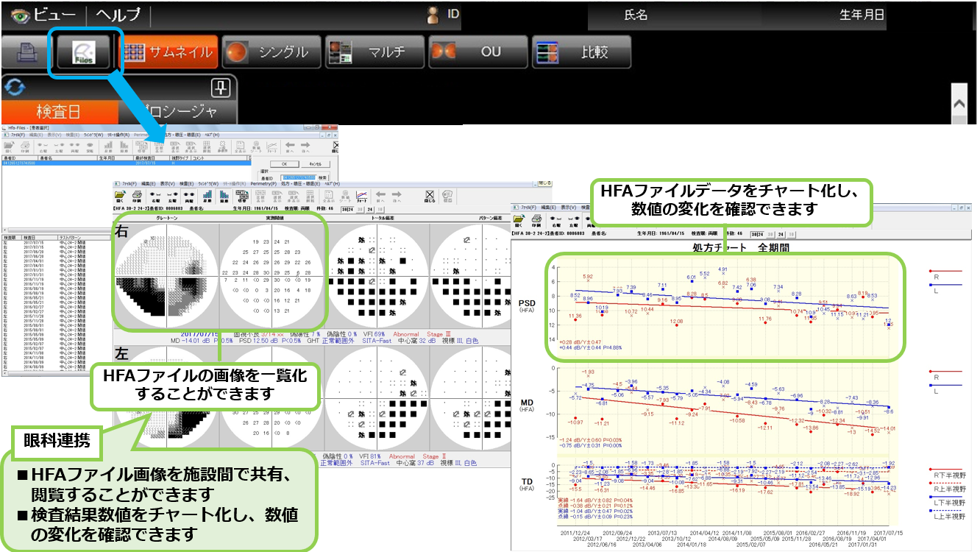The image size is (980, 552).
Task: Select the 検査日 tab
Action: [60, 113]
